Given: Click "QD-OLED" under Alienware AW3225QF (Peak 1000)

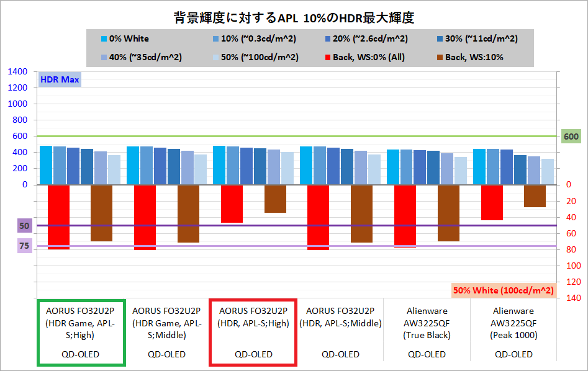Looking at the screenshot, I should coord(513,354).
